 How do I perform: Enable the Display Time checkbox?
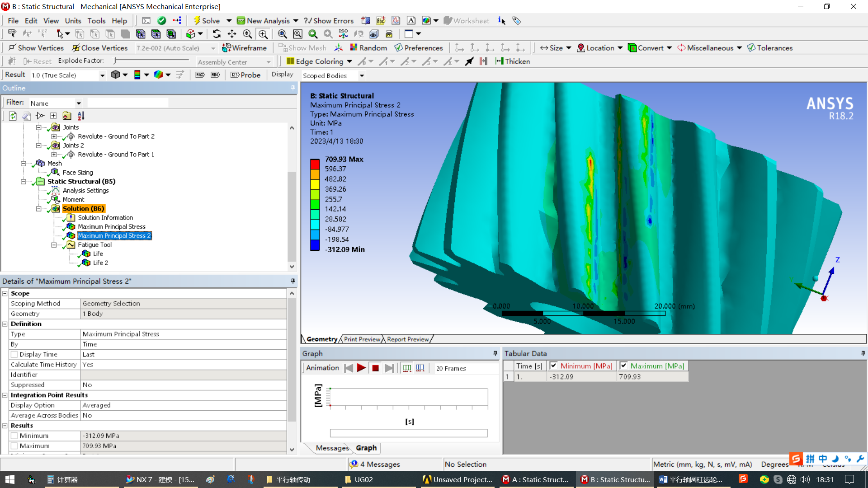[14, 354]
